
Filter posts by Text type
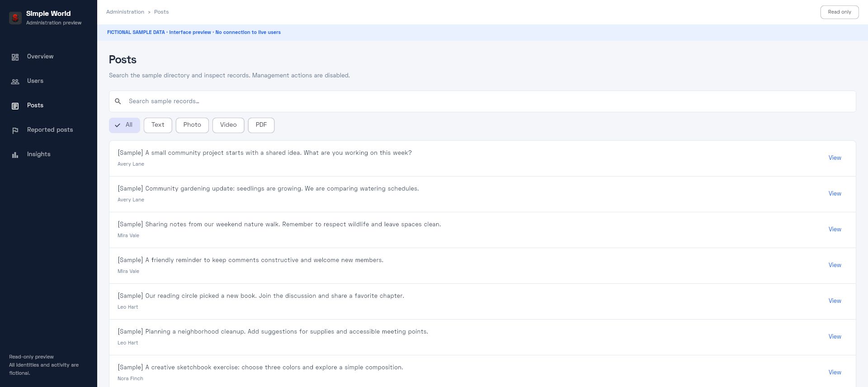pyautogui.click(x=158, y=125)
